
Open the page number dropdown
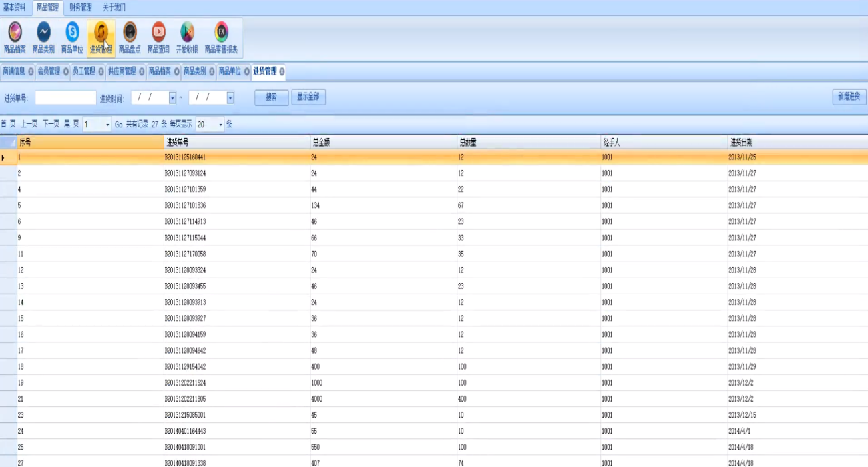tap(107, 125)
